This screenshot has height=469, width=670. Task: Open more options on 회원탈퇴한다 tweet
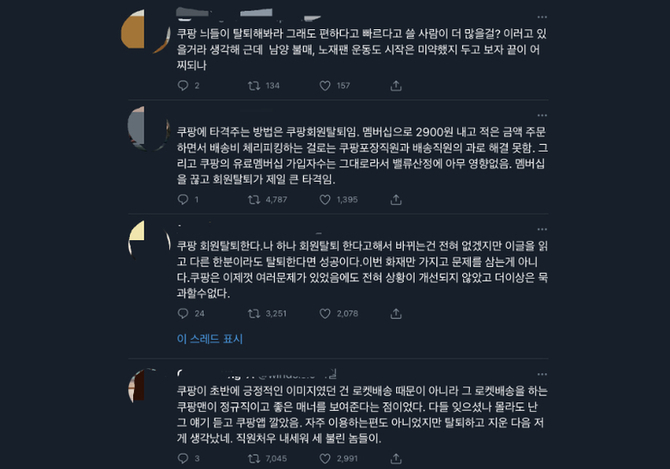point(542,229)
